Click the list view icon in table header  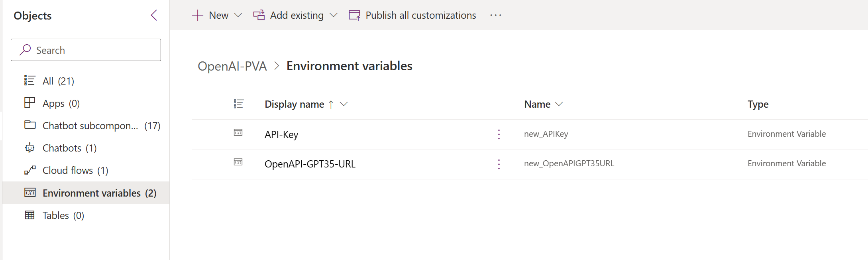[x=239, y=104]
